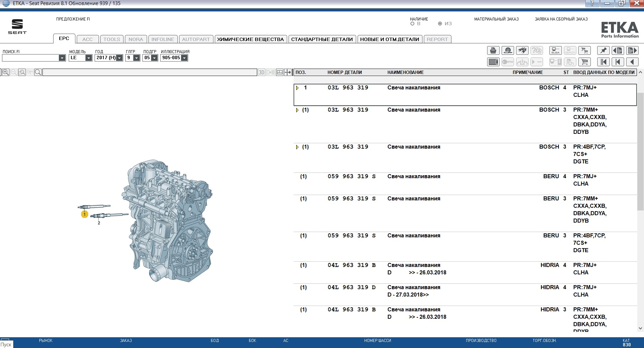The width and height of the screenshot is (644, 348).
Task: Expand position 1 part row triangle
Action: coord(298,87)
